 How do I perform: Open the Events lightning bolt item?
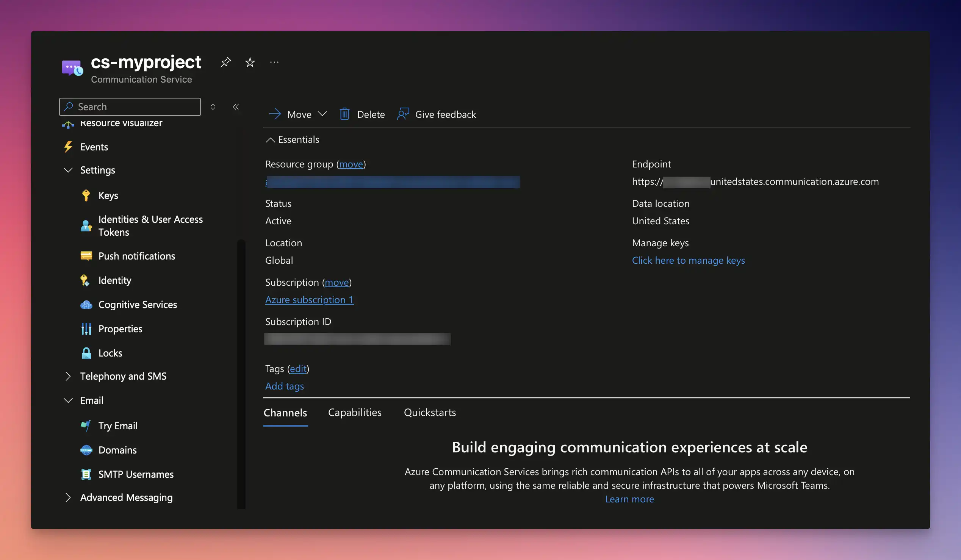pyautogui.click(x=68, y=147)
